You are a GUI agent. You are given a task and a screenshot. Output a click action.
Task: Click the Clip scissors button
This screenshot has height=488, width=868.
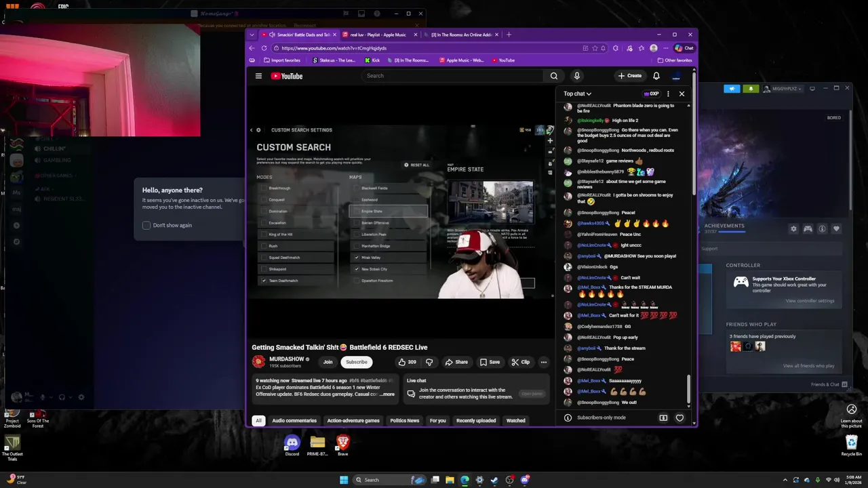(x=520, y=362)
